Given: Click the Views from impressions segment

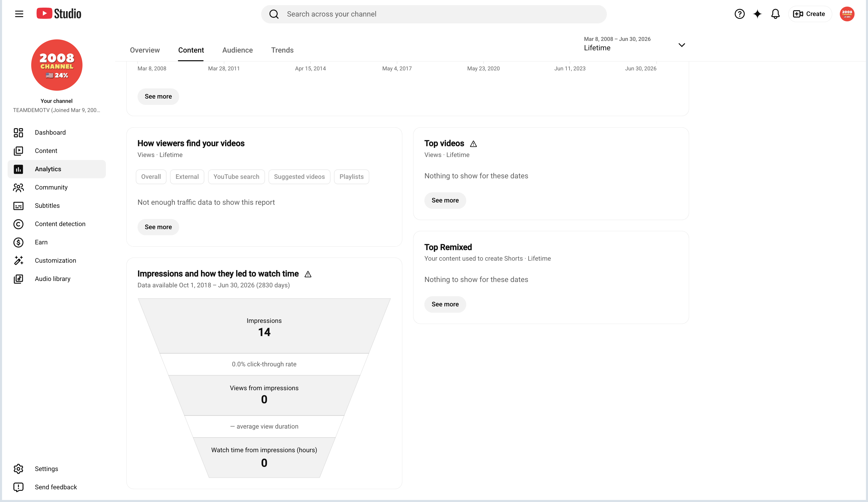Looking at the screenshot, I should pyautogui.click(x=264, y=395).
